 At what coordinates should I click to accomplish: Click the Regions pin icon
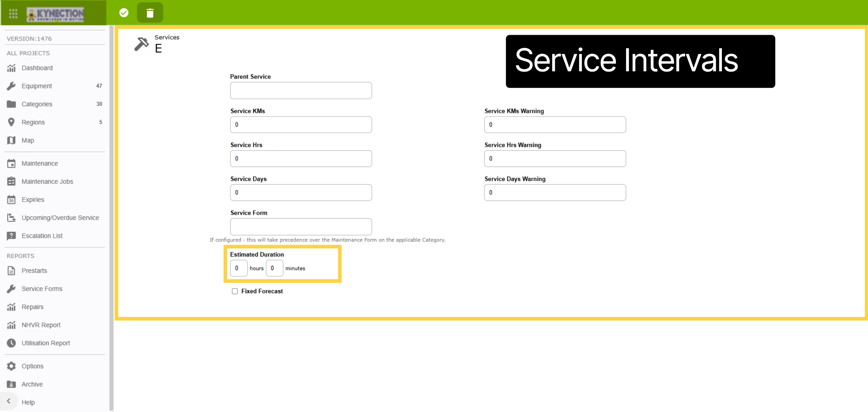coord(12,122)
